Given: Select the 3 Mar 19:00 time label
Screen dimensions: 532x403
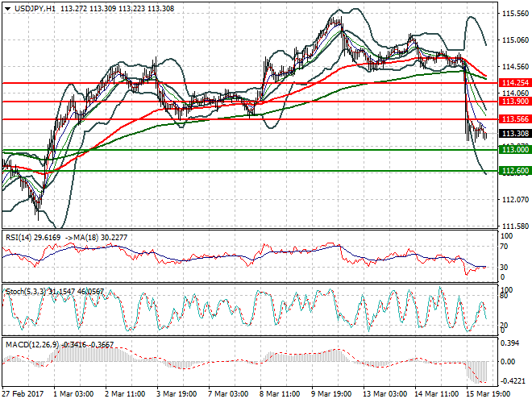Looking at the screenshot, I should (177, 394).
